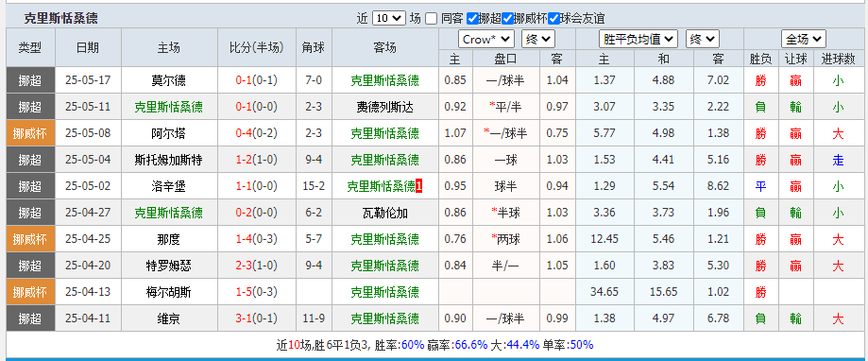Click score 1-2(1-0) for 斯托姆加斯特 match
Screen dimensions: 868x361
256,160
